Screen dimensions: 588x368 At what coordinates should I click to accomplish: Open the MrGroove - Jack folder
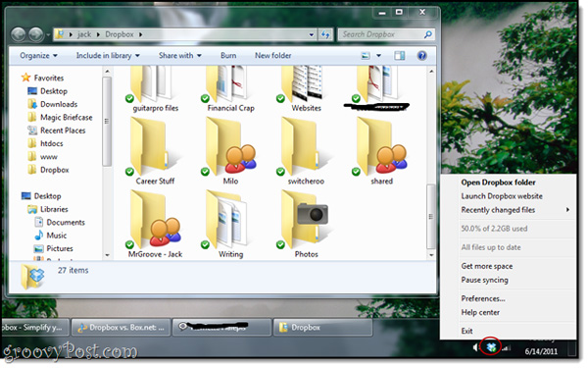point(155,224)
